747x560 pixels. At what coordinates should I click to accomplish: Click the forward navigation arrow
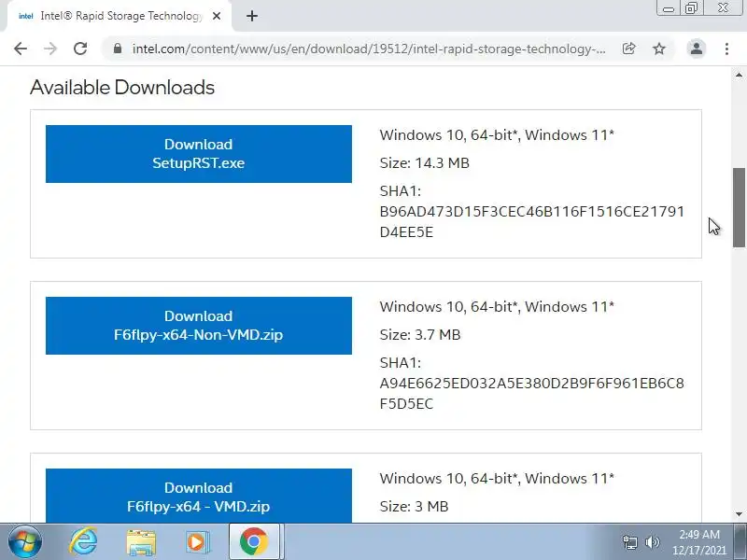pos(50,49)
